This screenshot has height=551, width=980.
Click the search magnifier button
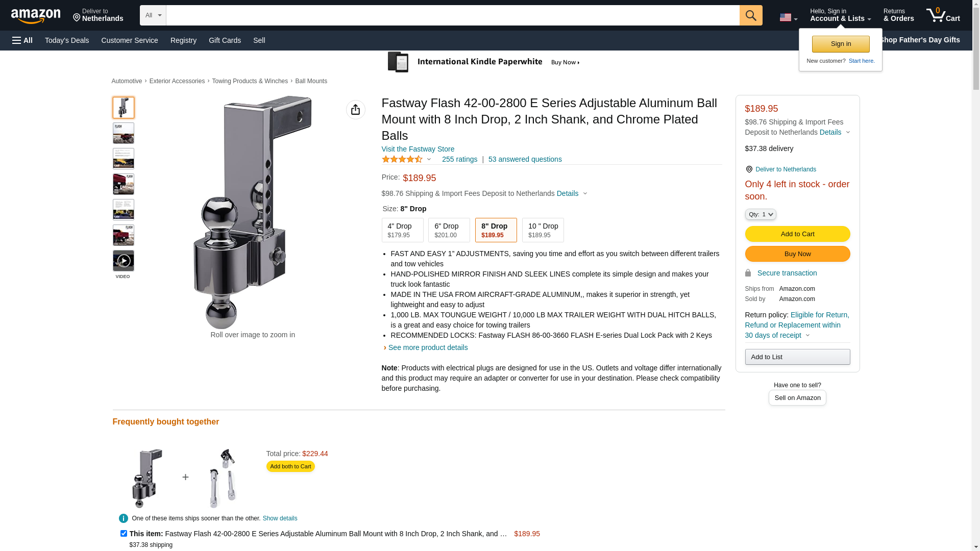(x=751, y=15)
